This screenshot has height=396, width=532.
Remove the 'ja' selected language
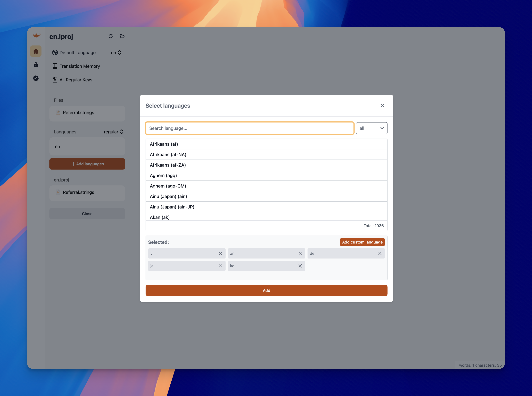[x=220, y=266]
